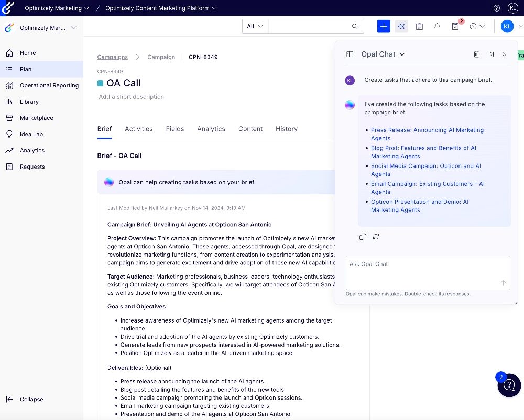
Task: Click the Analytics trend arrow icon in sidebar
Action: [9, 151]
